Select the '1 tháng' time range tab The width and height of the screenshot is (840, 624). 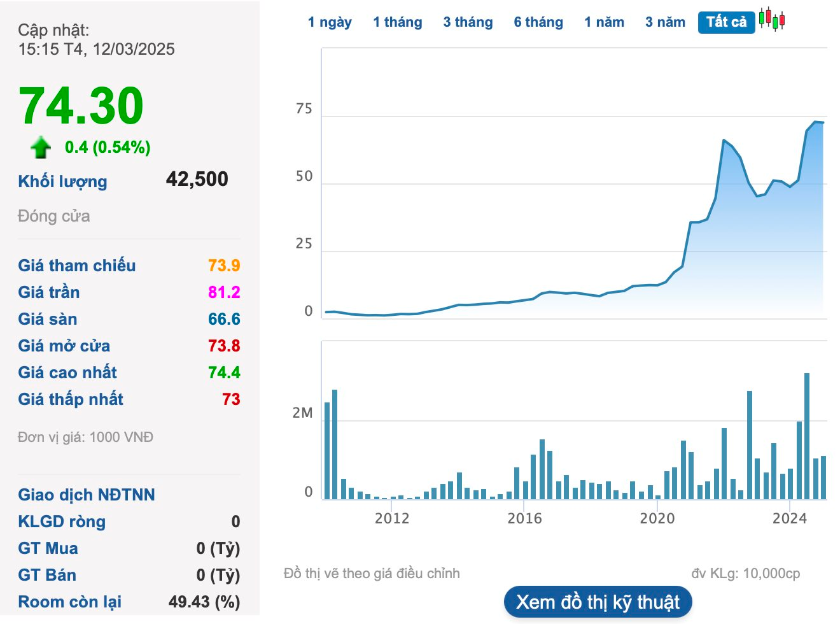[398, 22]
